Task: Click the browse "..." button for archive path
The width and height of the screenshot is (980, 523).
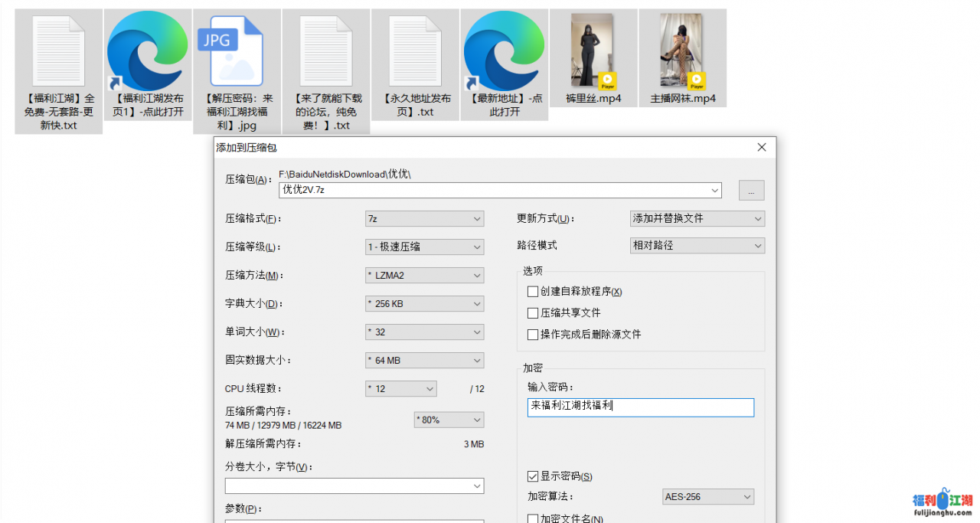Action: point(751,191)
